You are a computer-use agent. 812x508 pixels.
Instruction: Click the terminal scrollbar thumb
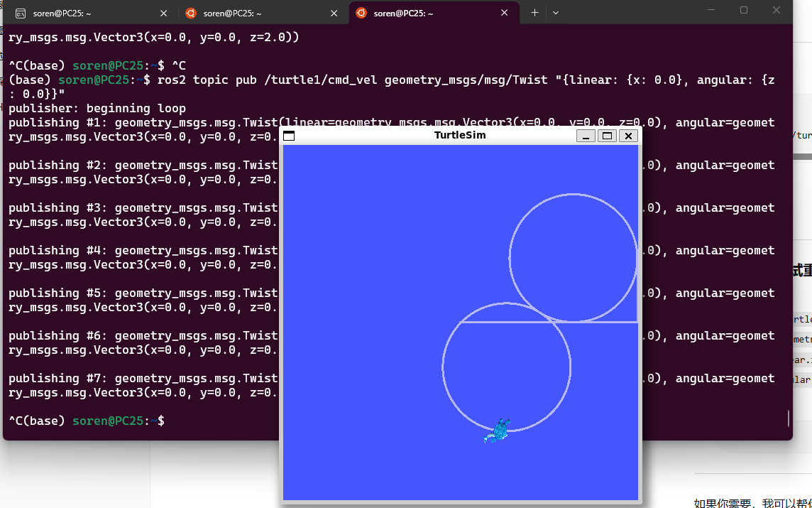click(x=788, y=418)
